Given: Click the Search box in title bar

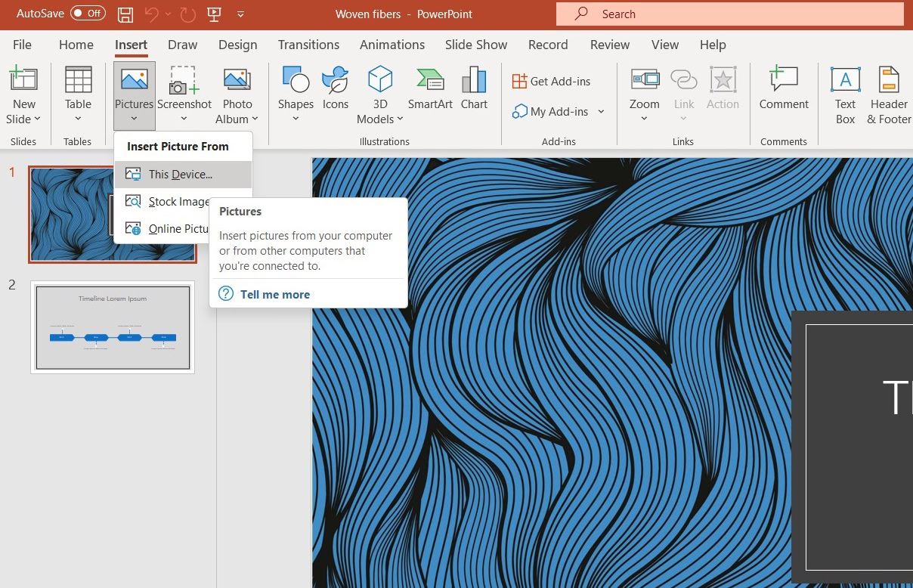Looking at the screenshot, I should [729, 14].
